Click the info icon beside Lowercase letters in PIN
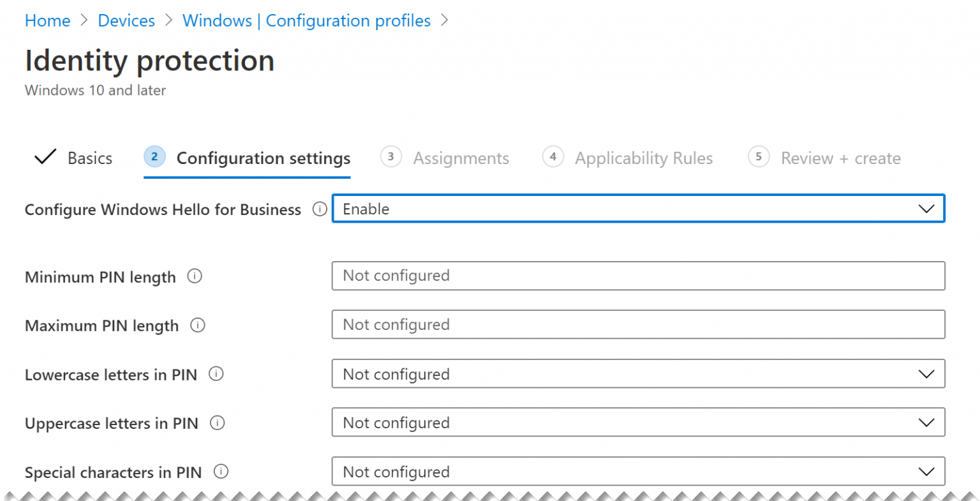The height and width of the screenshot is (501, 980). point(217,374)
